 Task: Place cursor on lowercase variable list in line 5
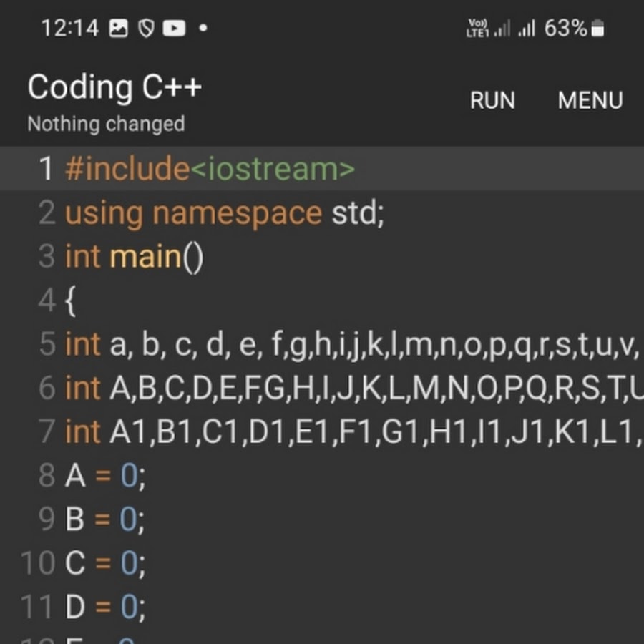coord(374,345)
